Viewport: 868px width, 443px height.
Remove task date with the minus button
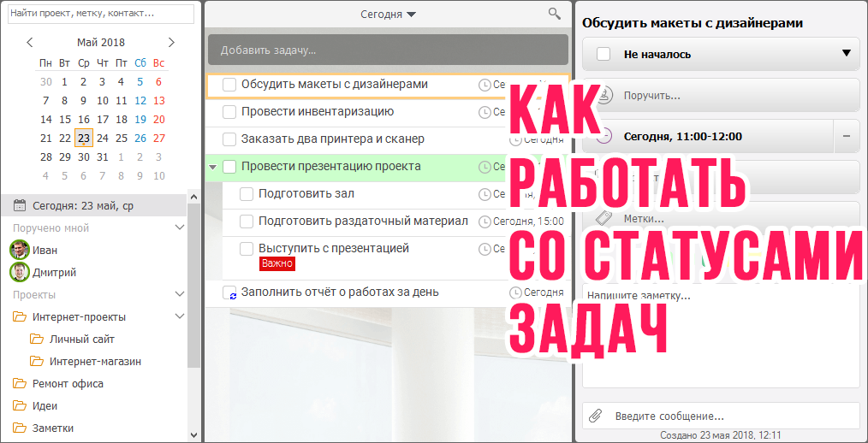tap(847, 136)
